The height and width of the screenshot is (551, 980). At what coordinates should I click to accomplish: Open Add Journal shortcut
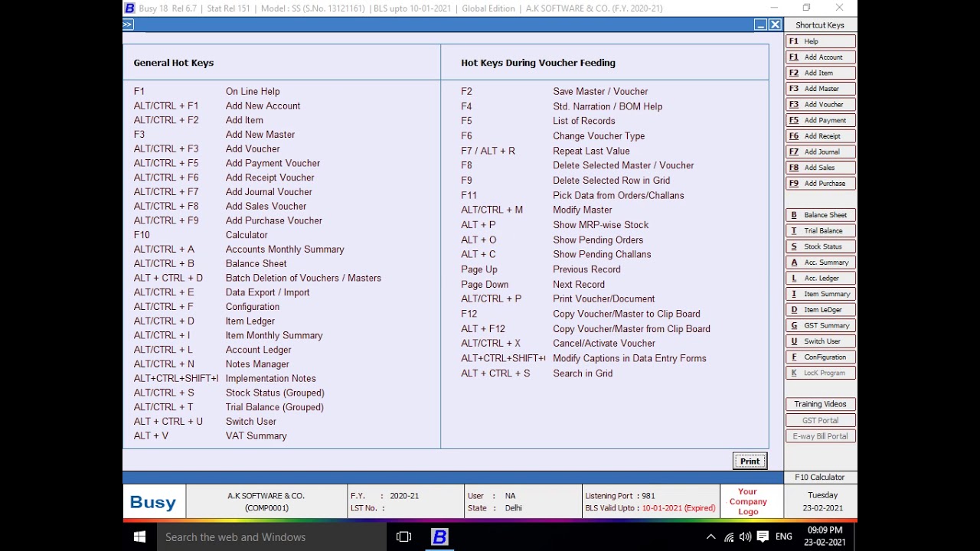(820, 152)
